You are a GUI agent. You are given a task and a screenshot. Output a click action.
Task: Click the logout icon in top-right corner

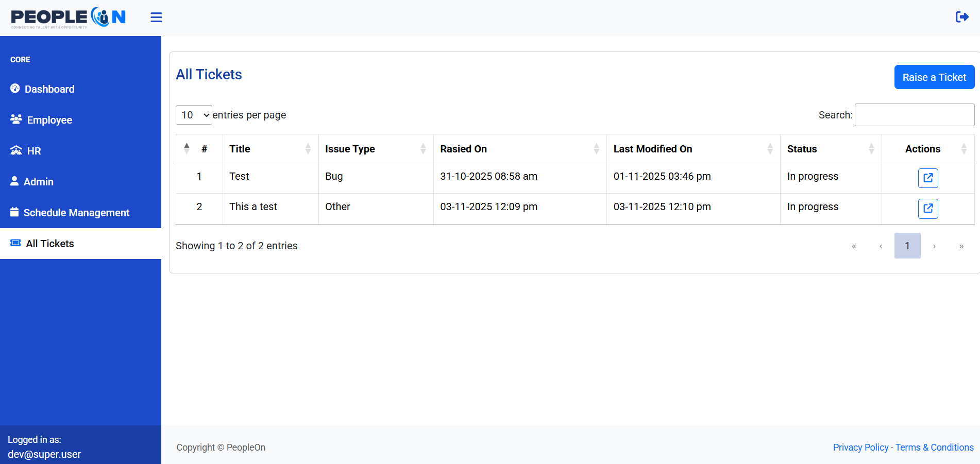tap(961, 17)
